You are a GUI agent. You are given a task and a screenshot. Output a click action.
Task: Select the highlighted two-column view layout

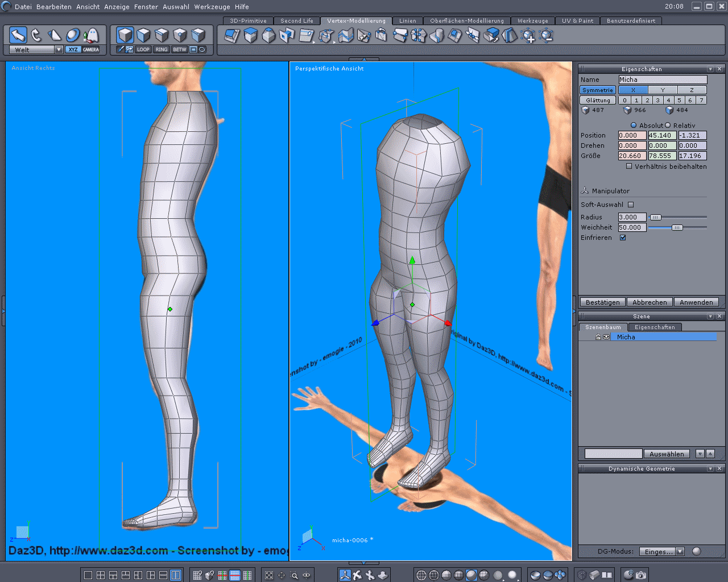pyautogui.click(x=176, y=575)
